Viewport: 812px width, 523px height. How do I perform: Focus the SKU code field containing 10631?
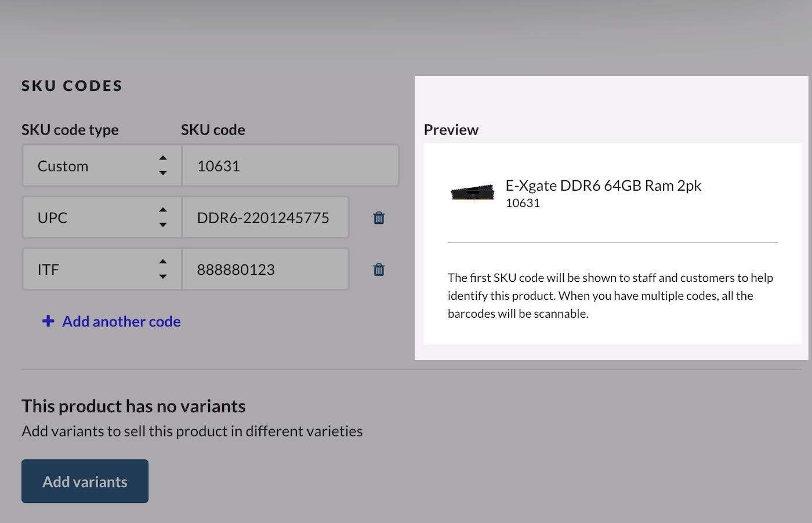coord(290,166)
